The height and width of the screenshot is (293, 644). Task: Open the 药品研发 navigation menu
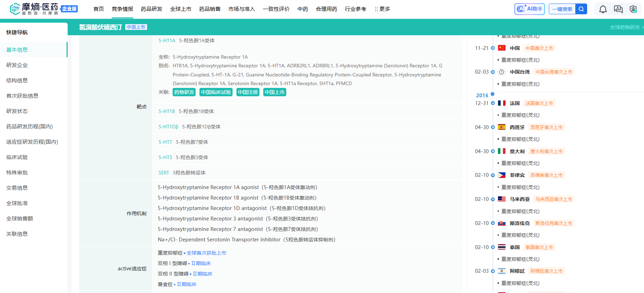coord(151,9)
